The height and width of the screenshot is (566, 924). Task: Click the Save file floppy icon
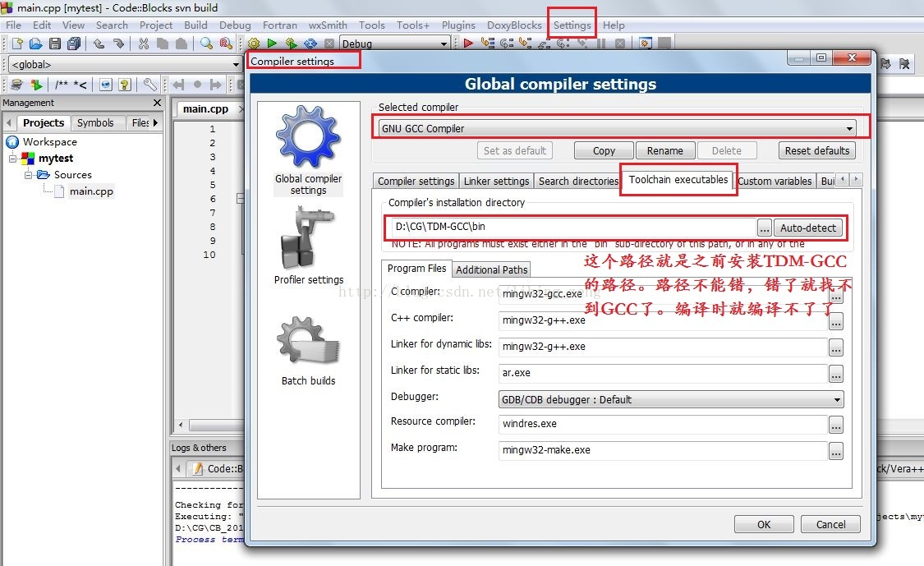tap(55, 43)
